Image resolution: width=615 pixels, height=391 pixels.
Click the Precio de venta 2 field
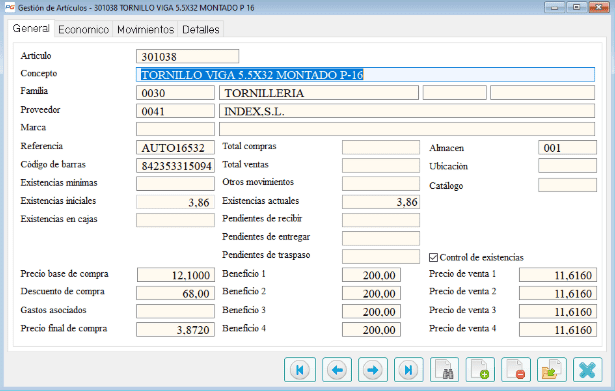tap(558, 293)
